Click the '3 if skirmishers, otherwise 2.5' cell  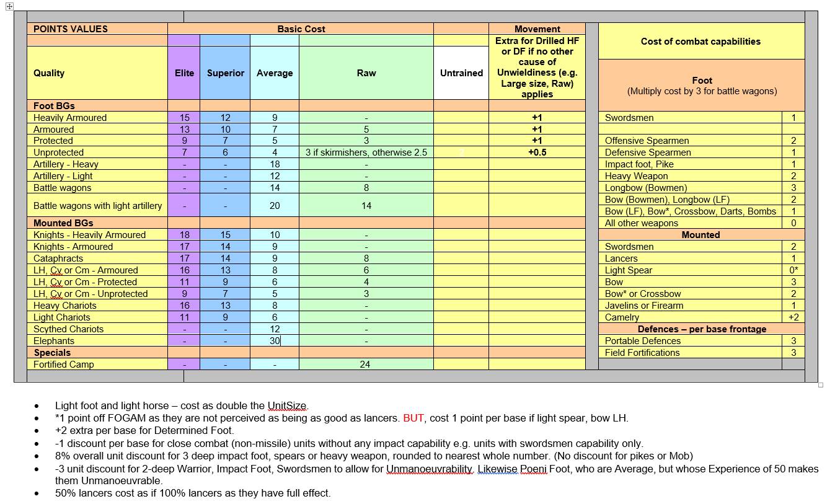click(x=366, y=153)
